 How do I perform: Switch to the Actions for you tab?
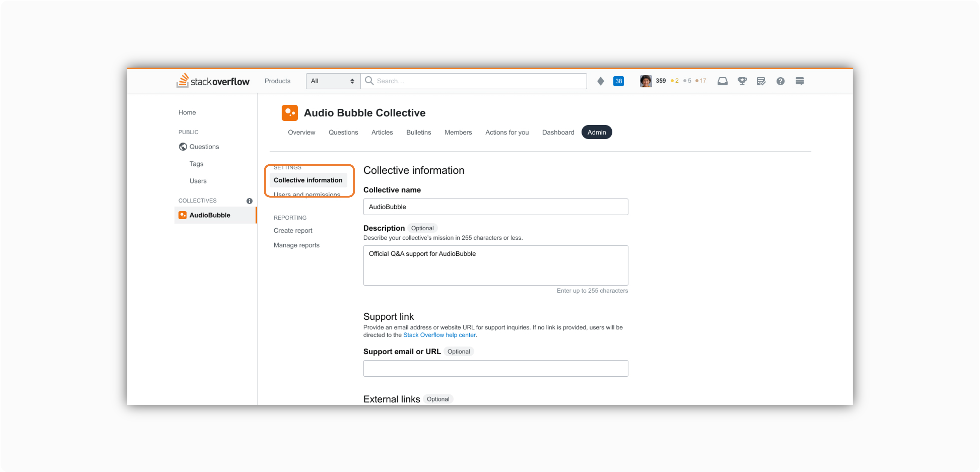[507, 132]
